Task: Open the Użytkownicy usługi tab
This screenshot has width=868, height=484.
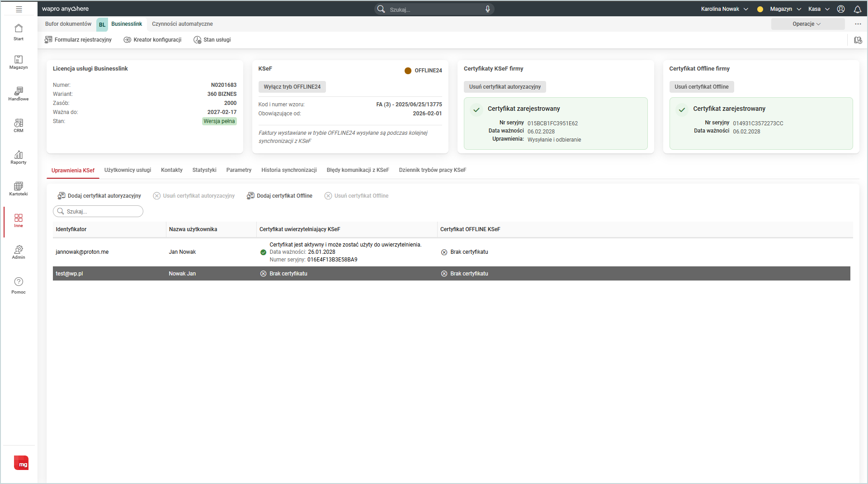Action: (127, 170)
